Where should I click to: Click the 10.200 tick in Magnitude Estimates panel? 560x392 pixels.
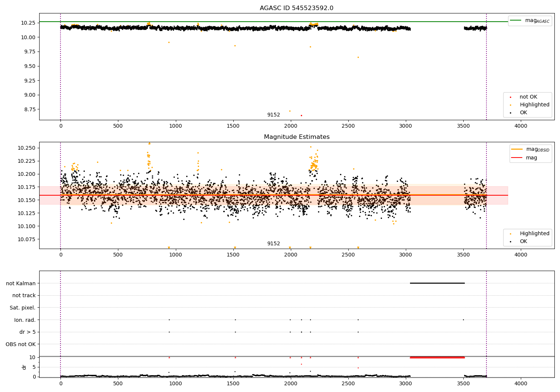click(x=27, y=174)
